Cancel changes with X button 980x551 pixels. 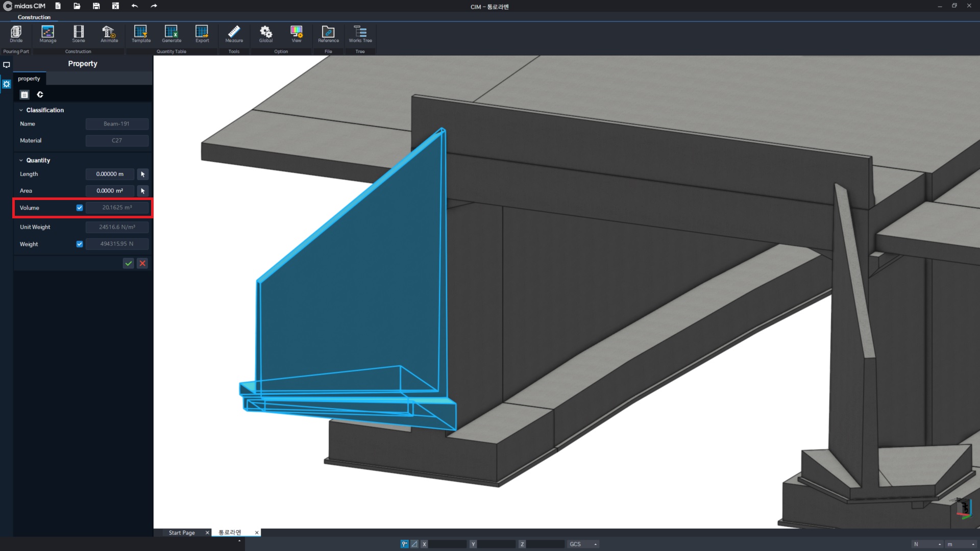pos(142,263)
